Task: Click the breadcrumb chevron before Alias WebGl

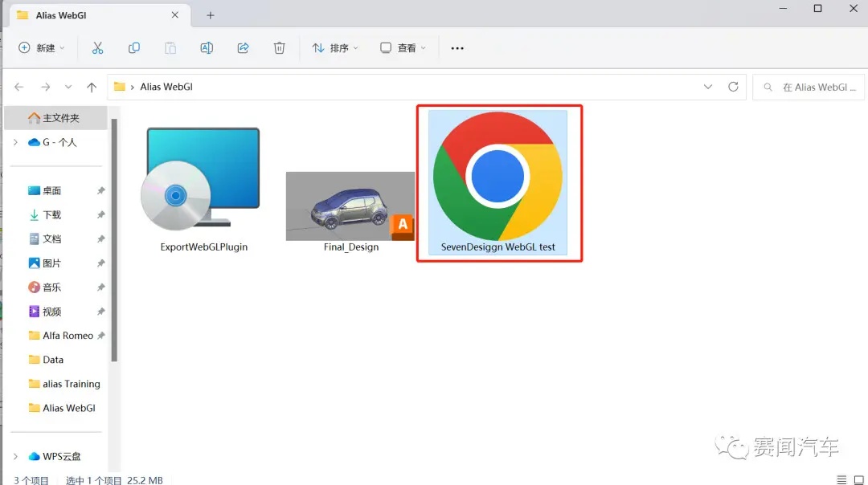Action: (133, 88)
